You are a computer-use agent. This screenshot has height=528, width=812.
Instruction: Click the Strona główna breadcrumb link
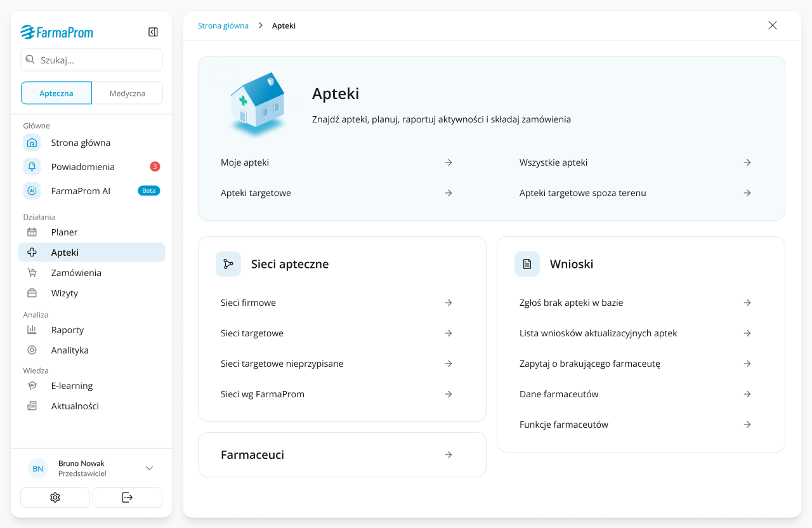click(x=223, y=26)
